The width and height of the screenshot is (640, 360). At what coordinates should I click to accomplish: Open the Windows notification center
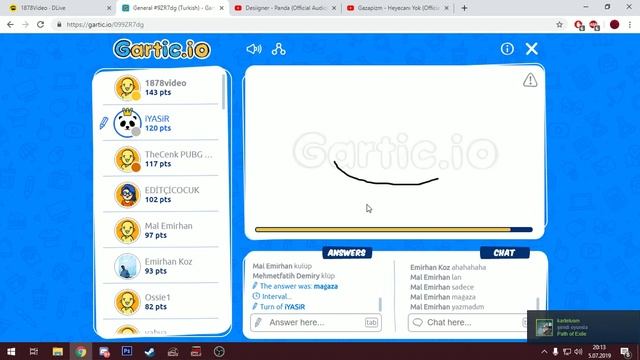[x=625, y=351]
